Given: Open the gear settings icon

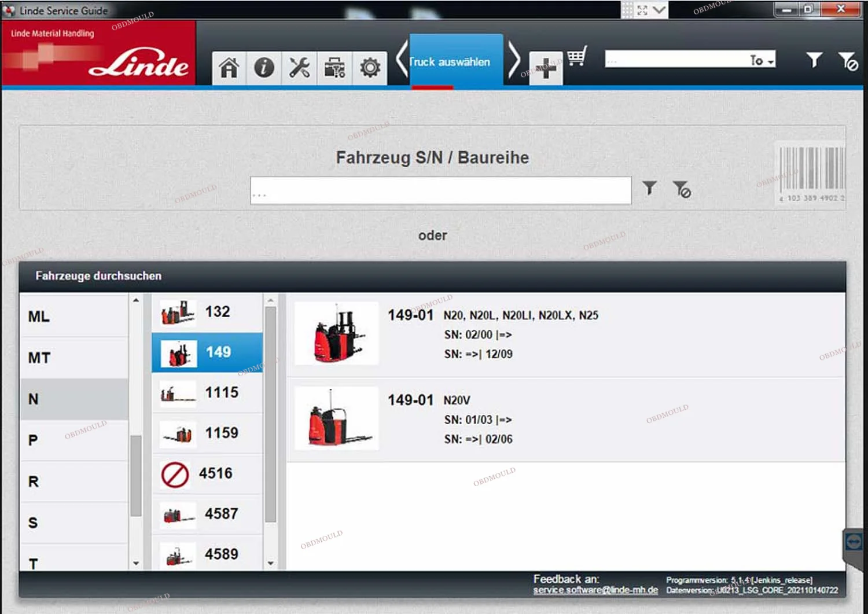Looking at the screenshot, I should pos(370,68).
